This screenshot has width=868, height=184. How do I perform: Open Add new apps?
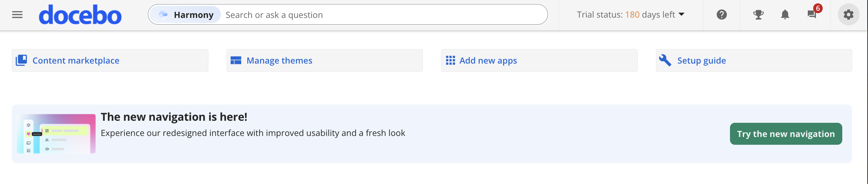488,61
